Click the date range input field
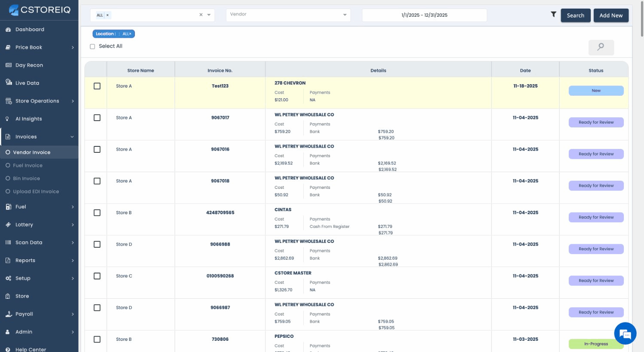The width and height of the screenshot is (644, 352). (x=424, y=15)
